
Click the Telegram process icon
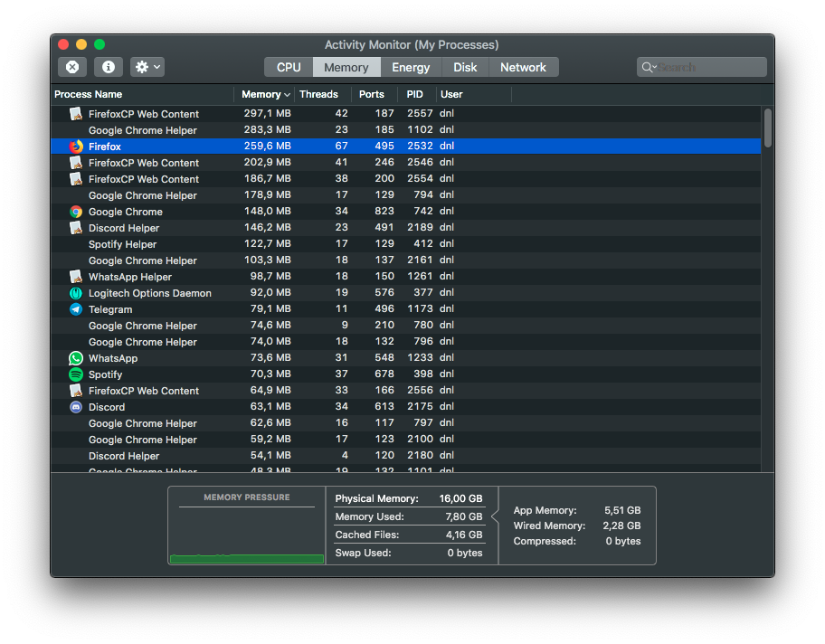[x=76, y=309]
